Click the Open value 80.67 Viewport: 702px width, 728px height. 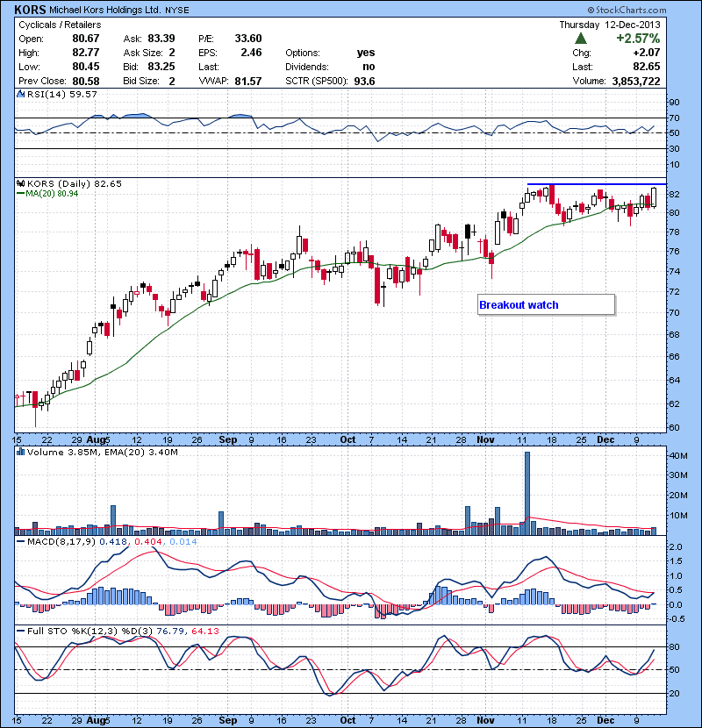pyautogui.click(x=86, y=39)
